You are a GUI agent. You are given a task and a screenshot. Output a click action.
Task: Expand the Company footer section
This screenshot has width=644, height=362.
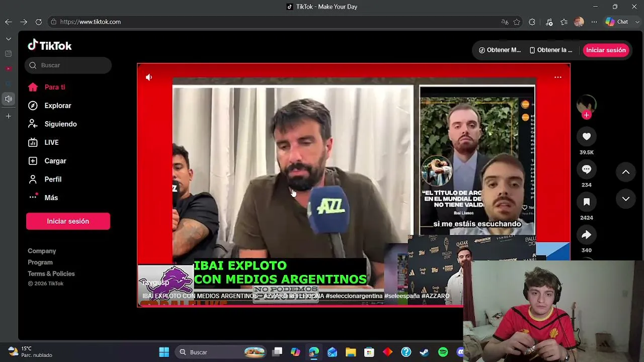tap(42, 251)
